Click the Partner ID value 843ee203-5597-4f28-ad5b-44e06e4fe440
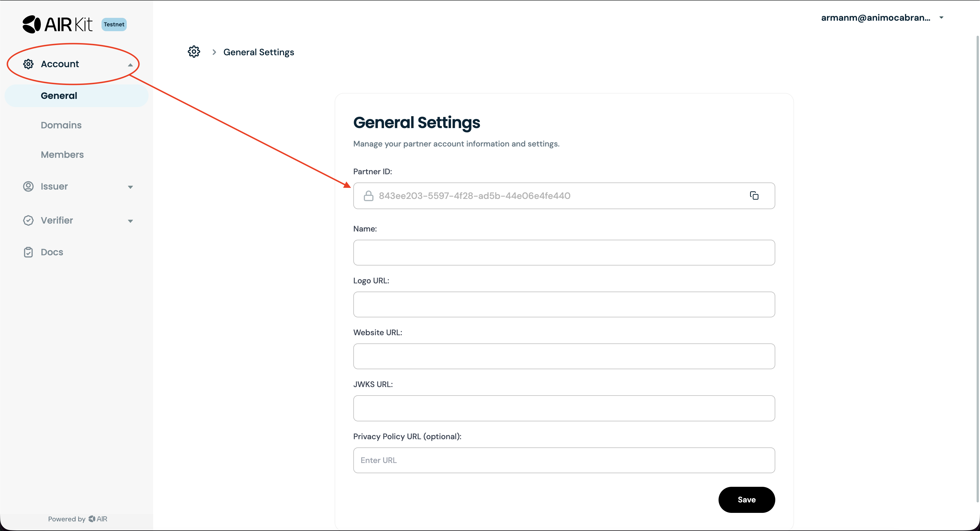 pos(474,196)
